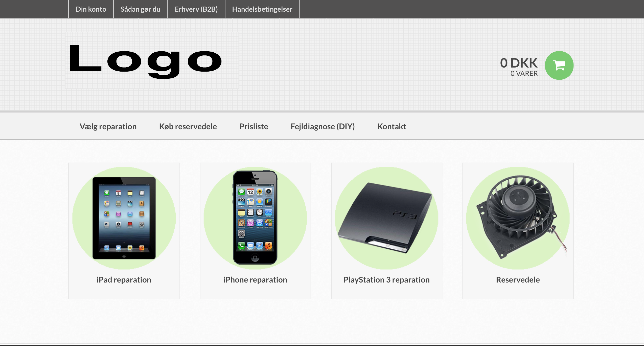Click the 0 DKK cart total

click(519, 63)
